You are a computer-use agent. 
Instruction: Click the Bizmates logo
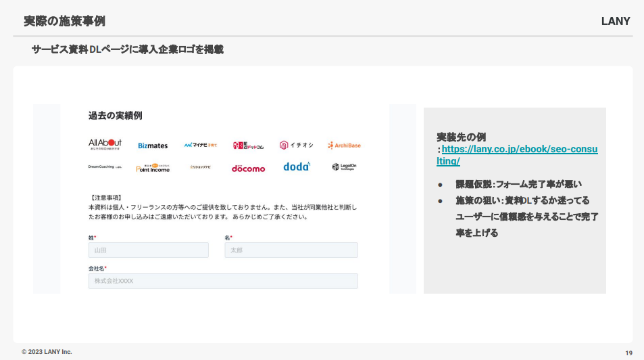pyautogui.click(x=153, y=145)
